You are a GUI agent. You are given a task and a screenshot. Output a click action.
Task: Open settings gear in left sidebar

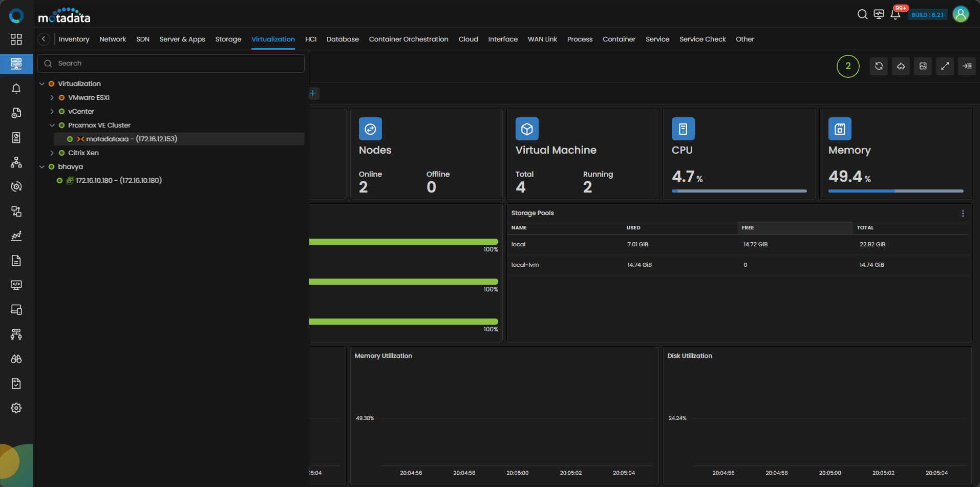tap(16, 408)
